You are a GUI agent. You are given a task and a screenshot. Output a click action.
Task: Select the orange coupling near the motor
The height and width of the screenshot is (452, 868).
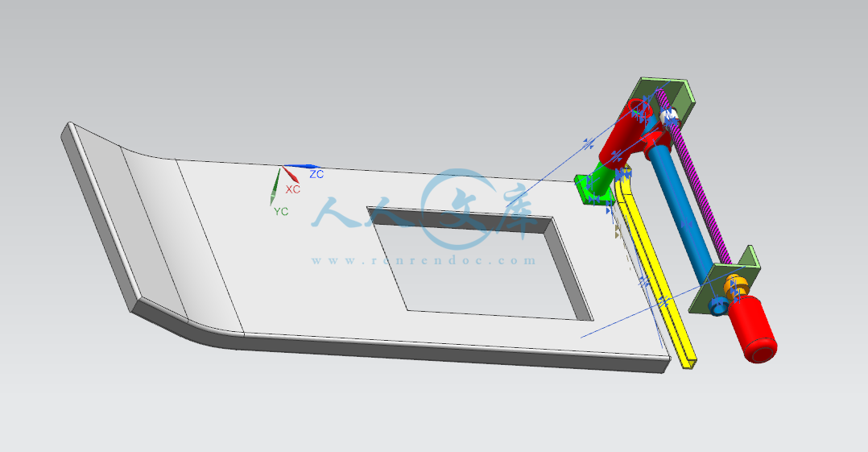pos(736,288)
